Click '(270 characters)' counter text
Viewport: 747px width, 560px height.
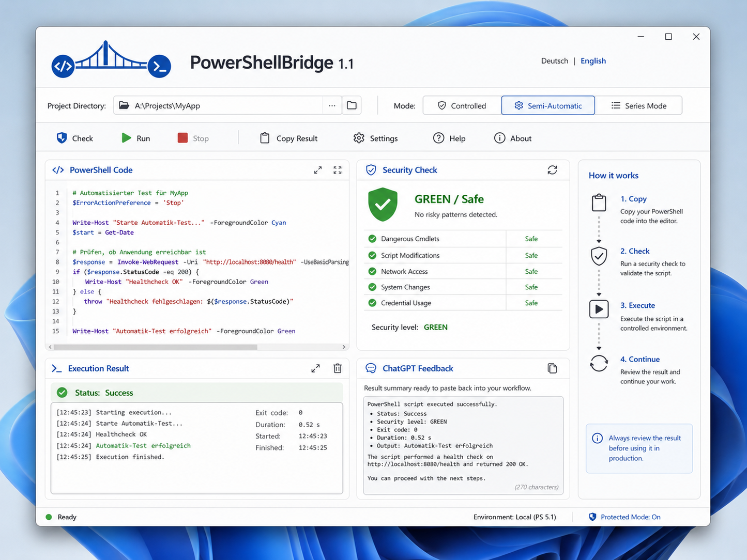[x=537, y=487]
